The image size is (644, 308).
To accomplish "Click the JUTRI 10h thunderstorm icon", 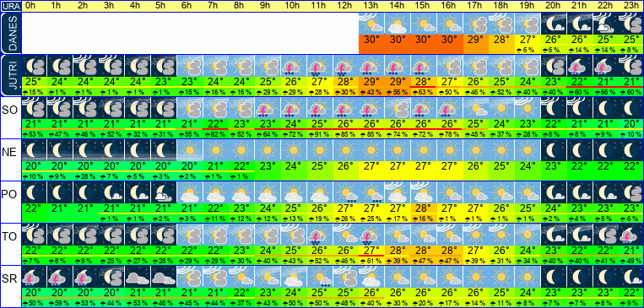I will click(x=293, y=66).
